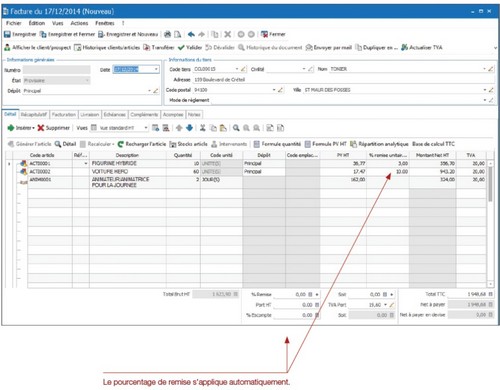Image resolution: width=500 pixels, height=390 pixels.
Task: Open the Ville dropdown arrow
Action: (x=485, y=90)
